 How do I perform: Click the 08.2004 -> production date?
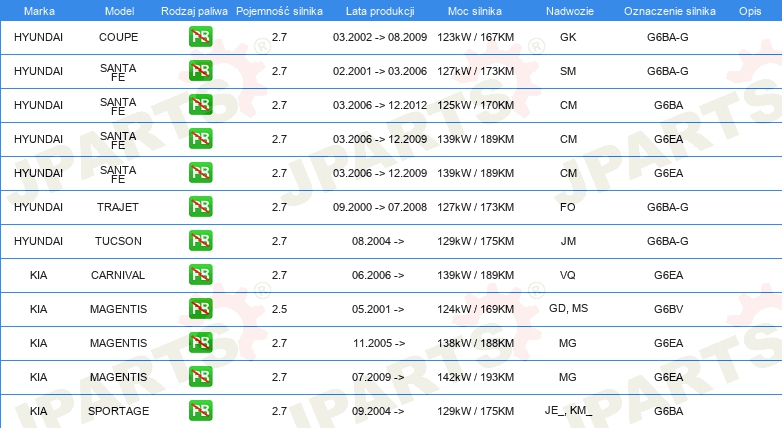click(x=378, y=241)
